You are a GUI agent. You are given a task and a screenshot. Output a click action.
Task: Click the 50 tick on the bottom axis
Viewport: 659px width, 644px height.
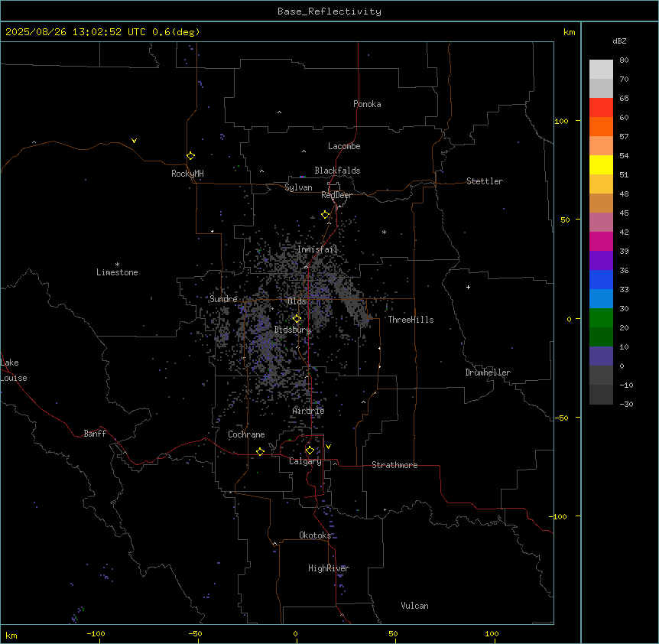click(x=393, y=633)
